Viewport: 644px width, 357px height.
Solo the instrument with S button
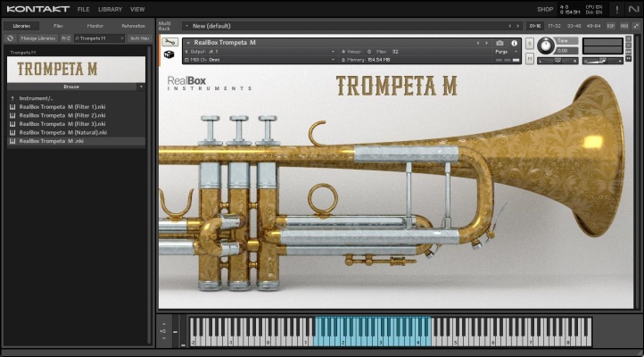tap(530, 44)
